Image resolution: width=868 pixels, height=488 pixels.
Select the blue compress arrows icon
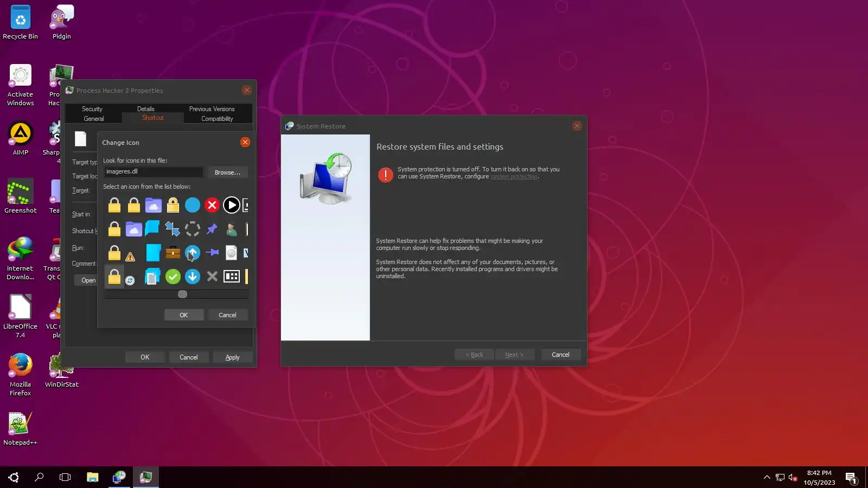click(173, 229)
